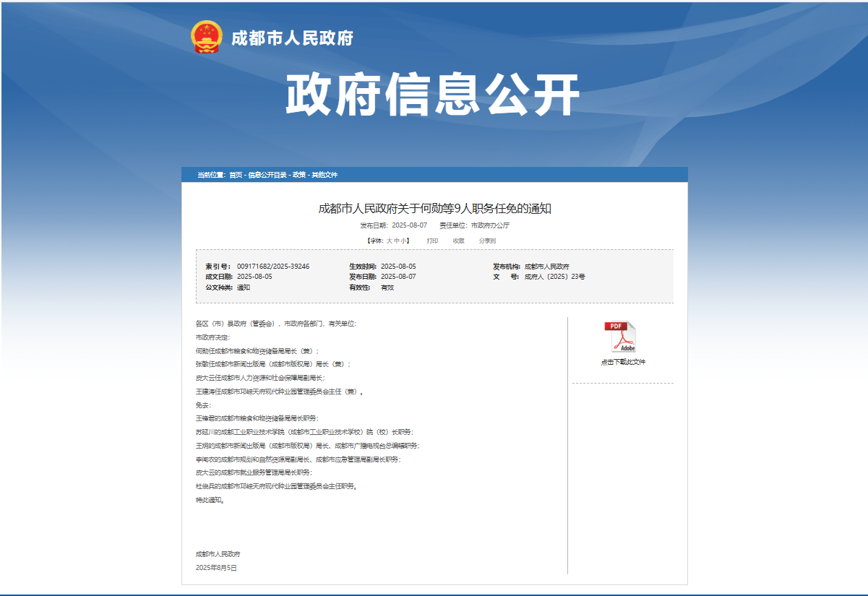
Task: Open the Adobe PDF file icon
Action: (619, 337)
